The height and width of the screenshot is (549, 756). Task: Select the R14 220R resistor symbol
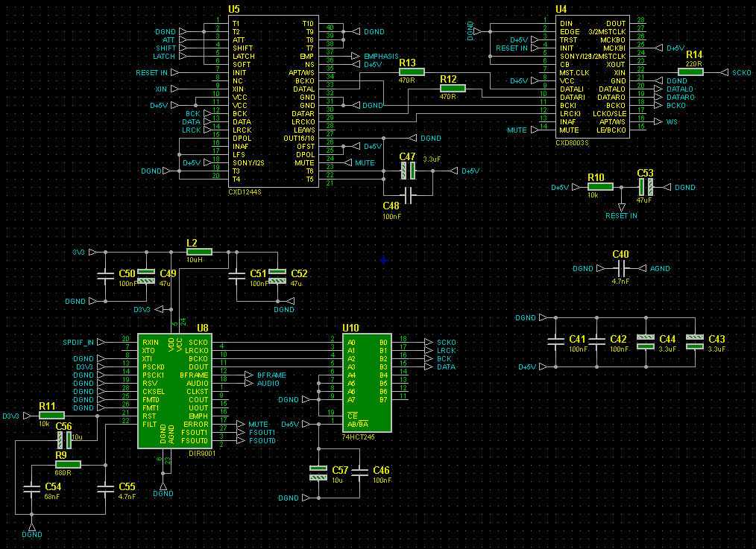point(691,72)
